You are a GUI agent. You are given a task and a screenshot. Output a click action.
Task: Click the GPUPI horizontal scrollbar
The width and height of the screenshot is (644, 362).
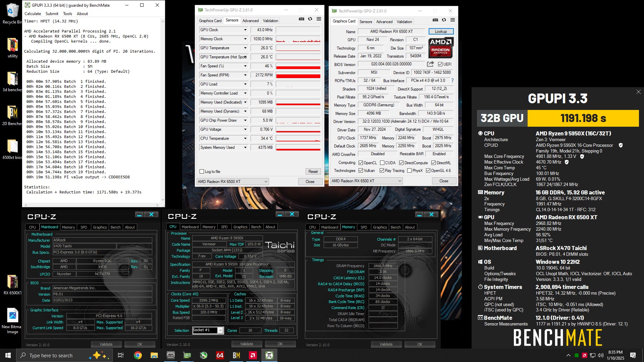point(92,205)
